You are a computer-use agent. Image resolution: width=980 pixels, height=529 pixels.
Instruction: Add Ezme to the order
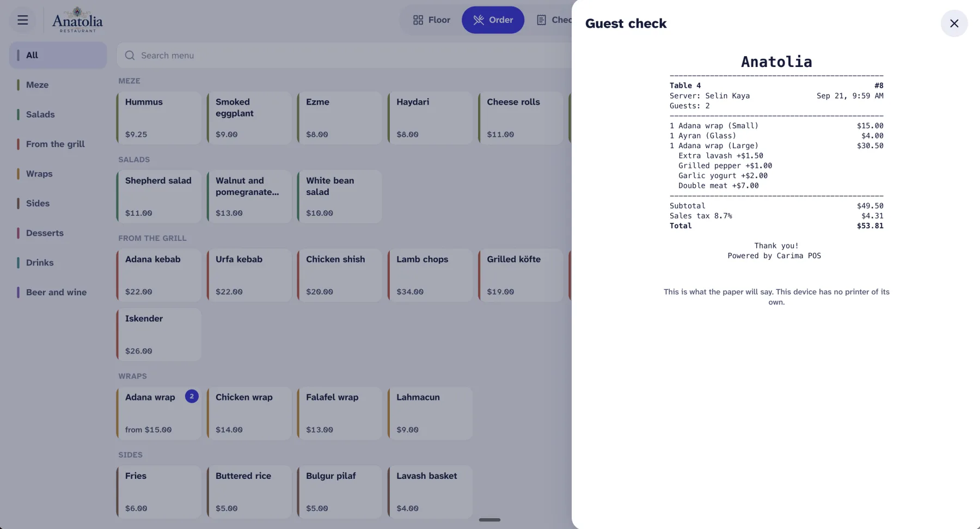tap(340, 118)
